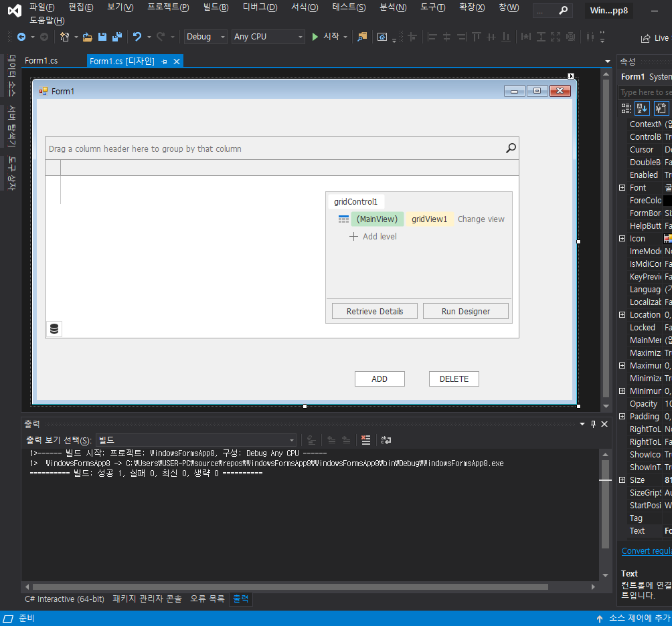
Task: Open the C# Interactive (64-bit) tab
Action: coord(64,599)
